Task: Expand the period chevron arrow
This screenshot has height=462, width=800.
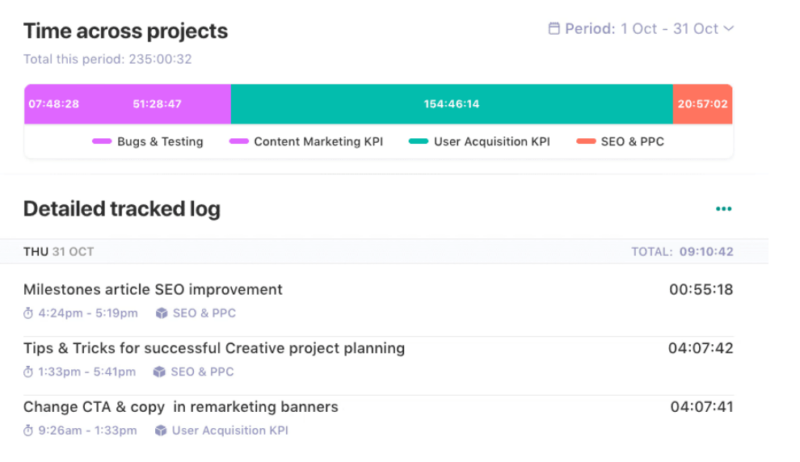Action: (729, 29)
